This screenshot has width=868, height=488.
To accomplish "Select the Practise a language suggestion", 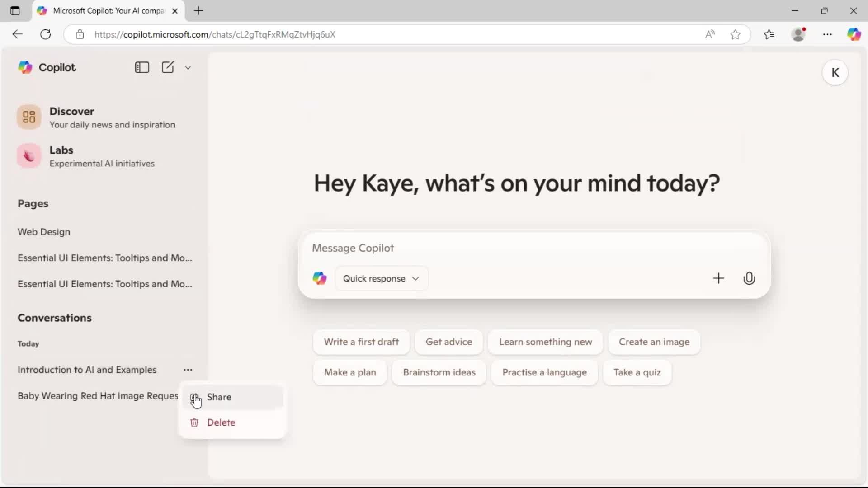I will pyautogui.click(x=544, y=373).
